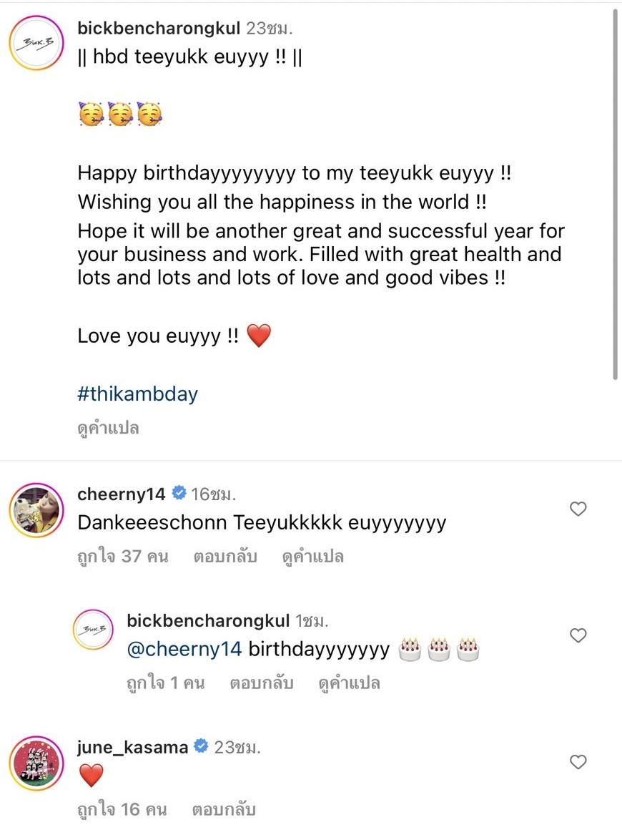The height and width of the screenshot is (840, 622).
Task: Show translation of cheerny14's comment
Action: click(x=313, y=556)
